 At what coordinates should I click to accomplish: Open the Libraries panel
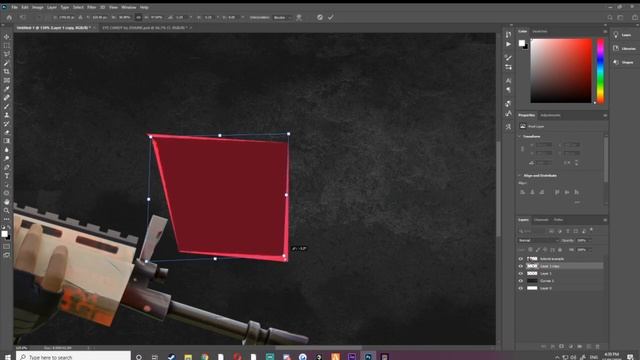(625, 49)
